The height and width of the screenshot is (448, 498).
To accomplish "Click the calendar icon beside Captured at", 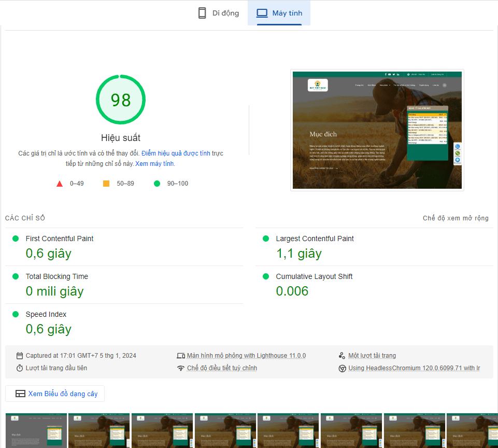I will [x=20, y=356].
